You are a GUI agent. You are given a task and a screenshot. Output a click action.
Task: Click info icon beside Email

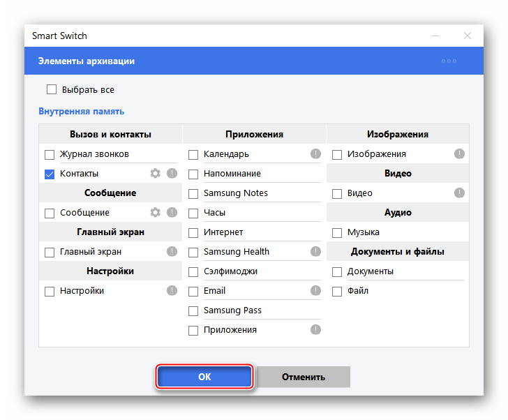coord(315,290)
